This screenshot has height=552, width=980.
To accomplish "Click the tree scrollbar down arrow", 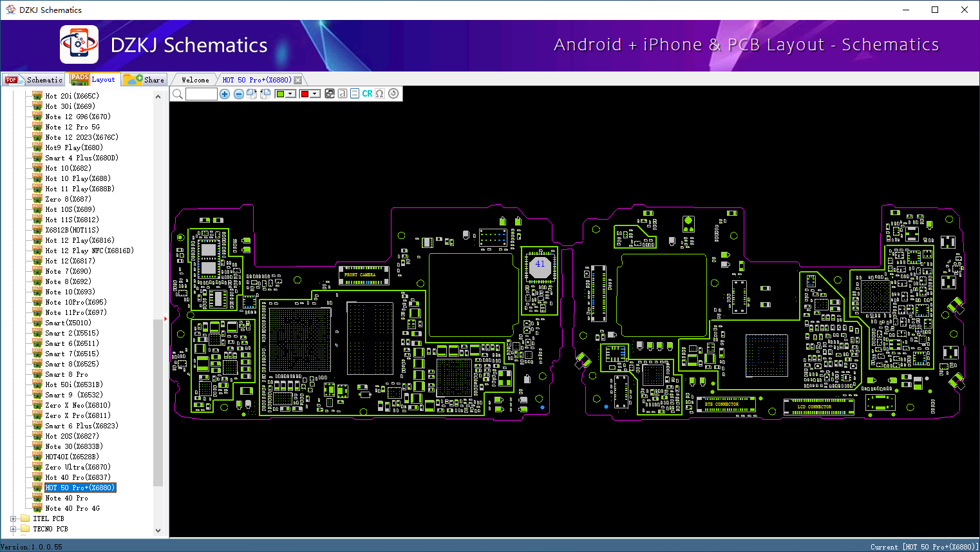I will point(158,531).
